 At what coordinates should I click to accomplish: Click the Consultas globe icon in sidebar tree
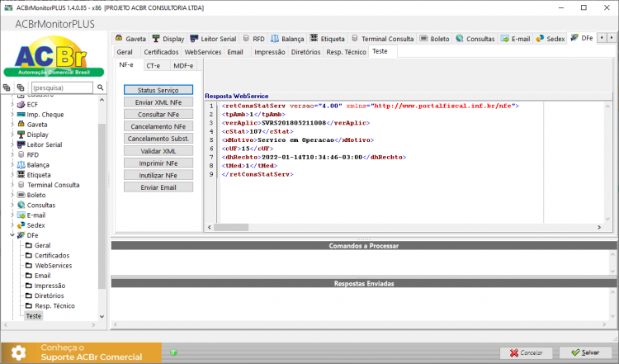coord(21,205)
